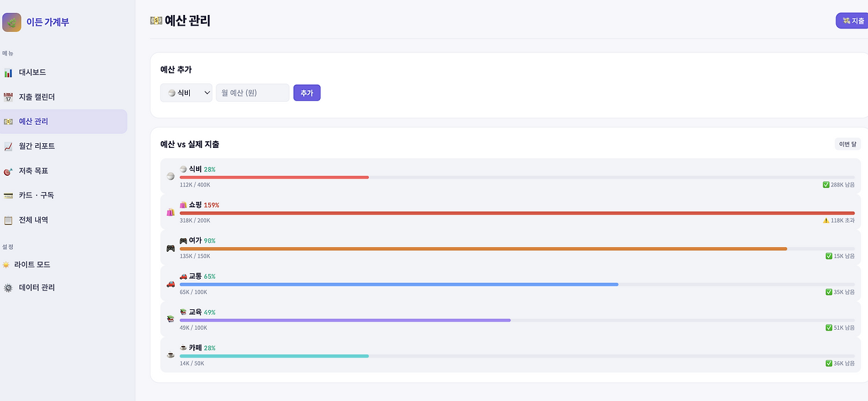Click the 전체 내역 list icon

click(x=8, y=220)
